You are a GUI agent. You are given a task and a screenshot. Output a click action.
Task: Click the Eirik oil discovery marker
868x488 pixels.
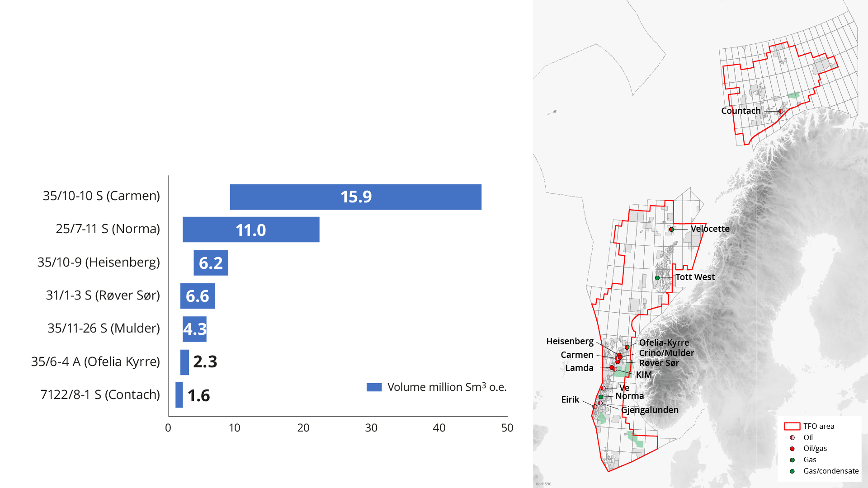[595, 407]
